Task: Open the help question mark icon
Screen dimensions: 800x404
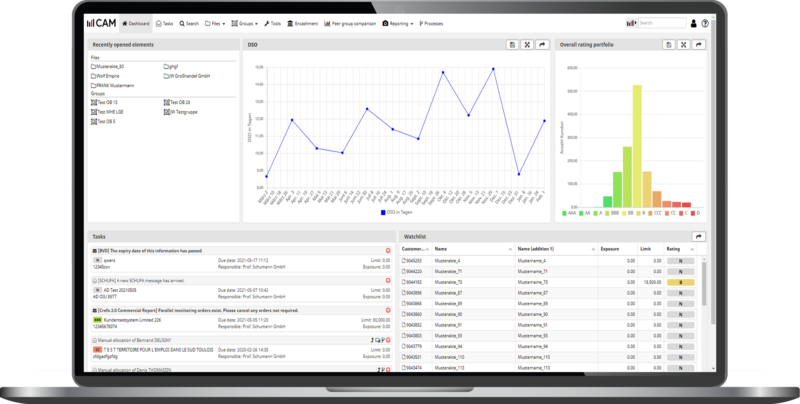Action: click(705, 22)
